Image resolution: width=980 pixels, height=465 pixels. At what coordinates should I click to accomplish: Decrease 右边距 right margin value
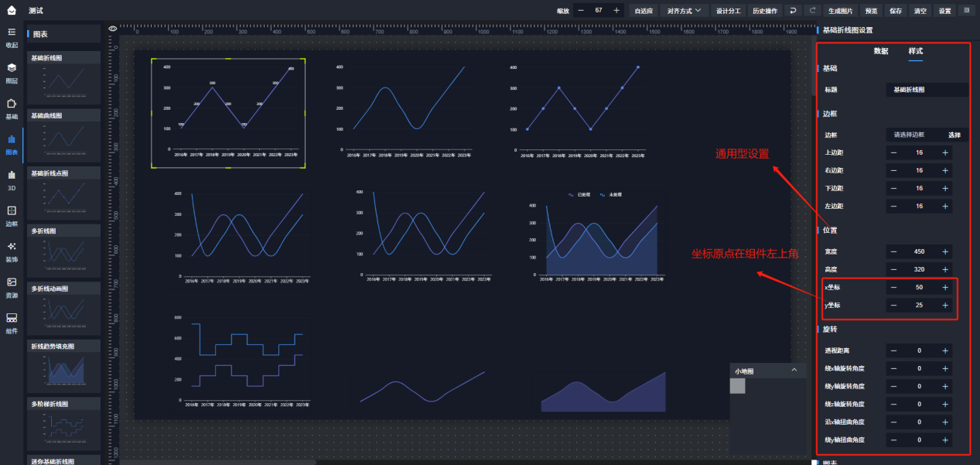[894, 170]
